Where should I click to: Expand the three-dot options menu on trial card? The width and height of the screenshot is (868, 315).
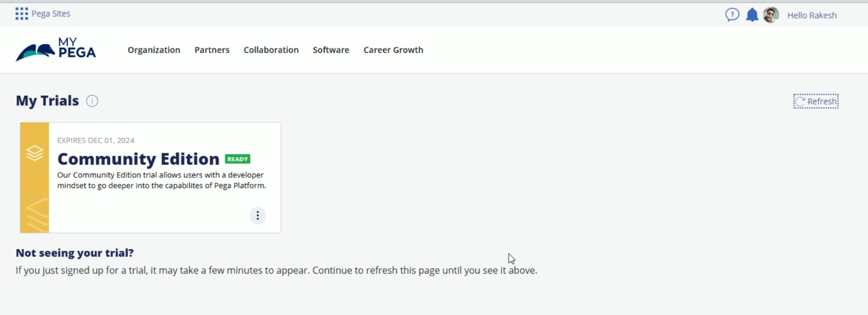click(258, 215)
